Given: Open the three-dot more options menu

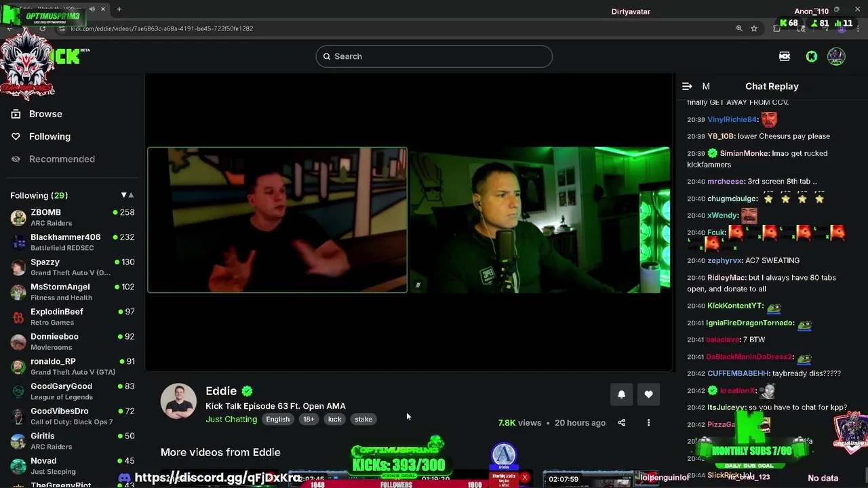Looking at the screenshot, I should (x=648, y=422).
